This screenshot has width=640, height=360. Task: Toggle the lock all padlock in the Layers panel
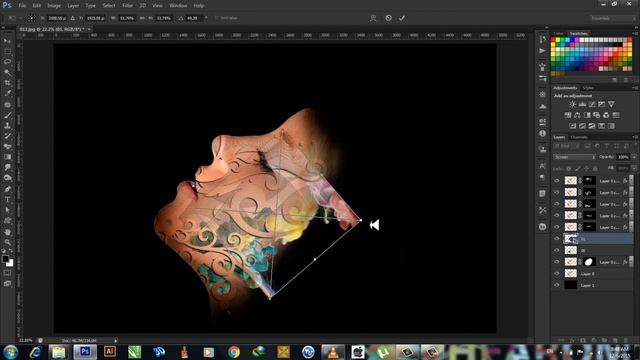pyautogui.click(x=595, y=169)
